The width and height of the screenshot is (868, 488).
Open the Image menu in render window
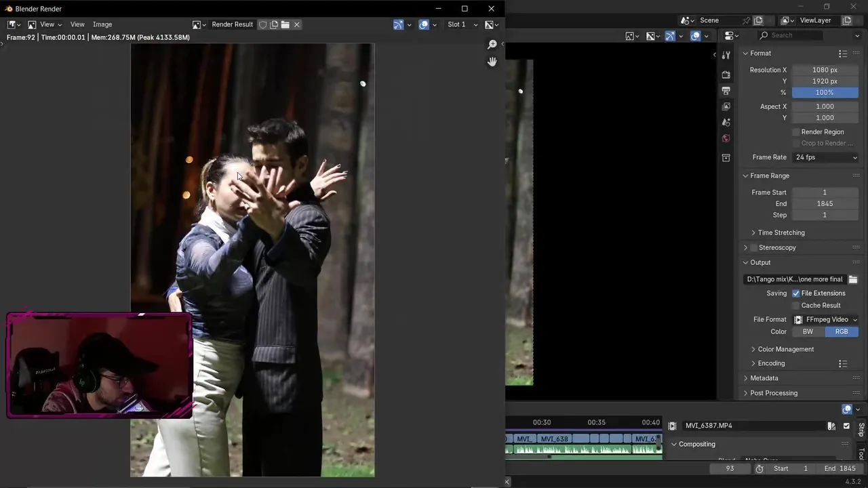[x=102, y=24]
